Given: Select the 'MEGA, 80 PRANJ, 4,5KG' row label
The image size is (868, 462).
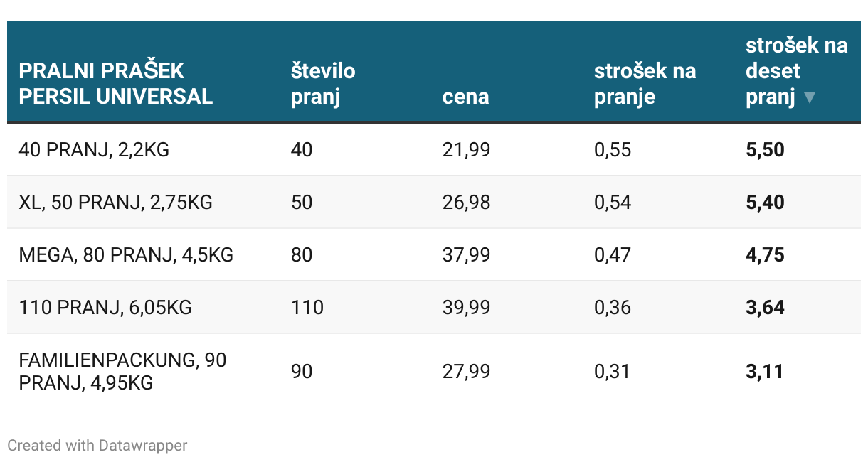Looking at the screenshot, I should [x=126, y=255].
